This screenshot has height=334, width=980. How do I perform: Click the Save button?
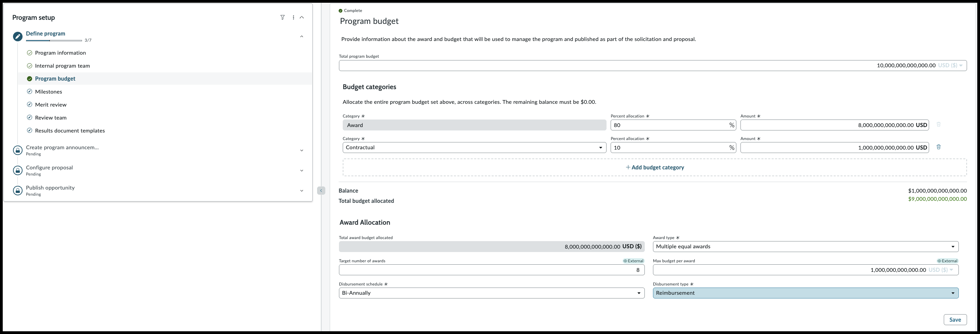[x=955, y=320]
